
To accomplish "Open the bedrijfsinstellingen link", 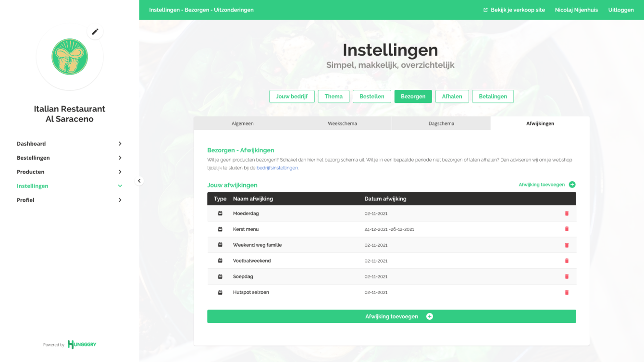I will (277, 168).
